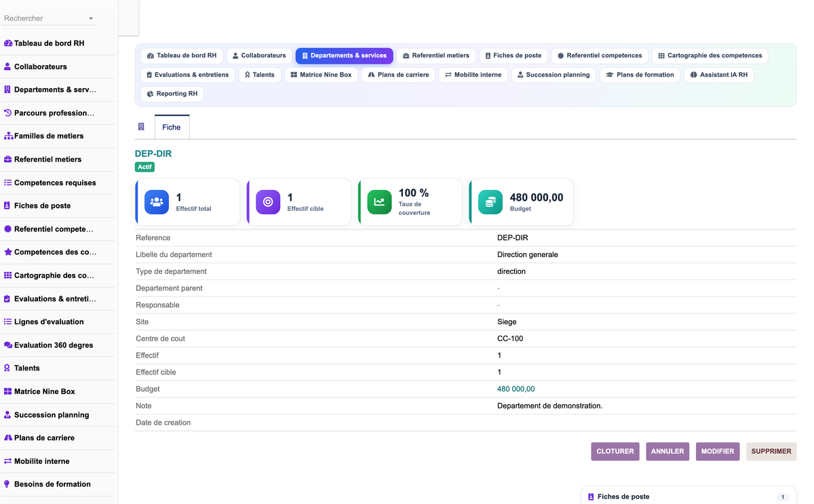Expand the Fiches de poste panel at bottom
Viewport: 814px width, 504px height.
coord(689,497)
